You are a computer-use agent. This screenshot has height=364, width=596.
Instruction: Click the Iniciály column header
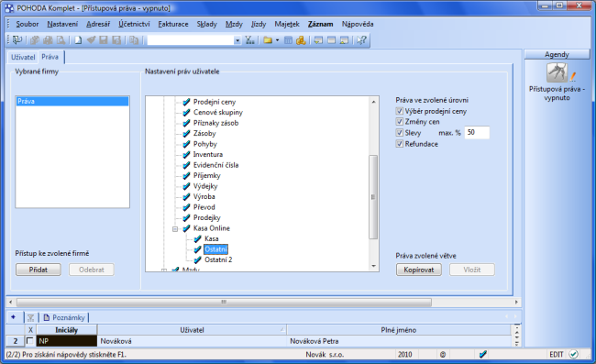[67, 330]
